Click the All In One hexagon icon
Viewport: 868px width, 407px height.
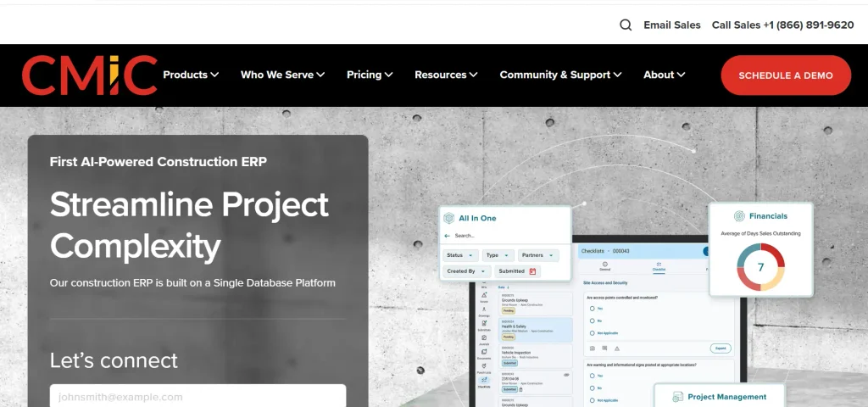[x=449, y=218]
